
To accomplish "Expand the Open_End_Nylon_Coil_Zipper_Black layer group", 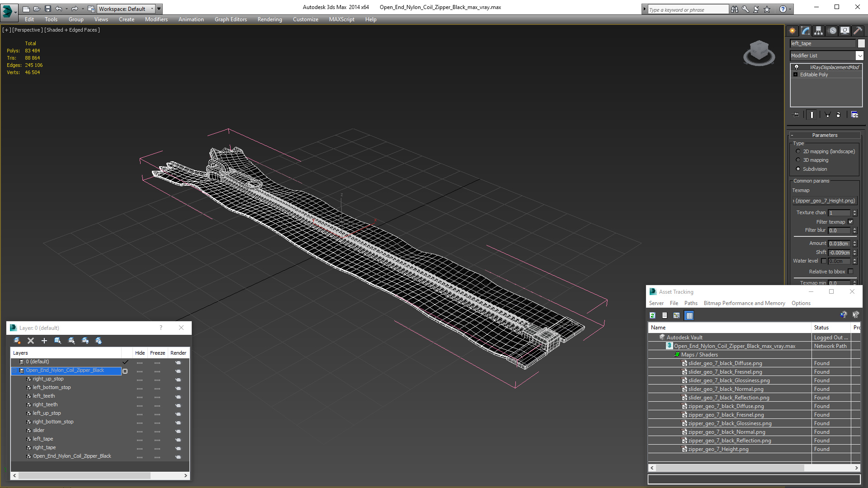I will click(14, 370).
